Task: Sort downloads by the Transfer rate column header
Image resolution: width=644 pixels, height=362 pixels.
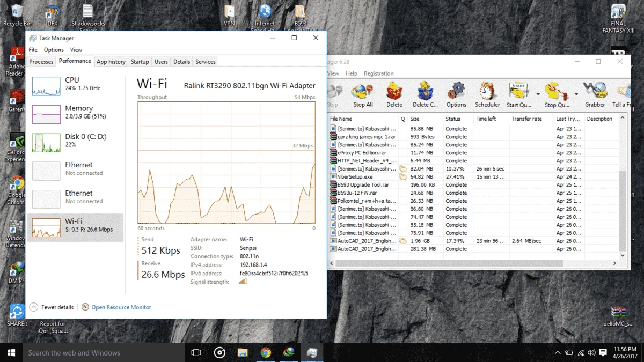Action: point(531,119)
